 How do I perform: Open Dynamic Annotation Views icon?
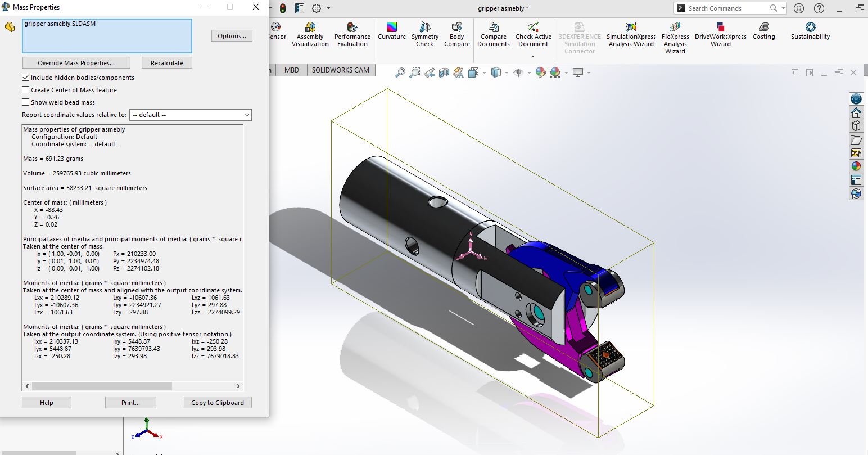(459, 73)
